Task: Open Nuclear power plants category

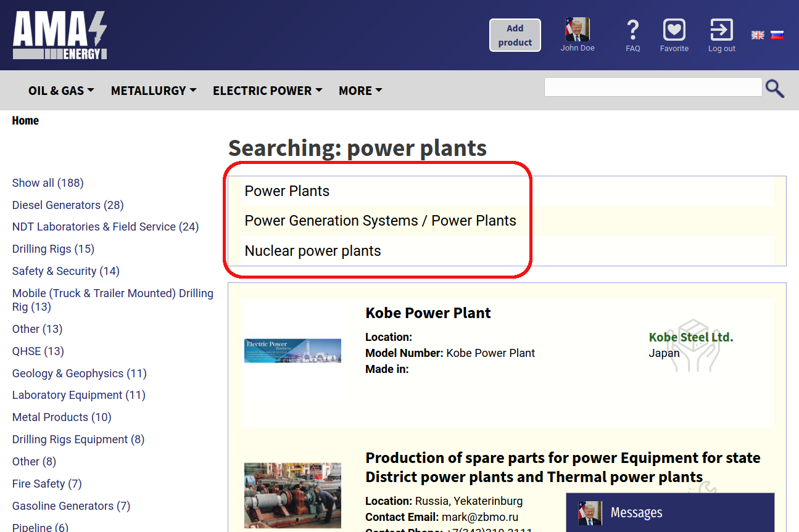Action: pyautogui.click(x=313, y=251)
